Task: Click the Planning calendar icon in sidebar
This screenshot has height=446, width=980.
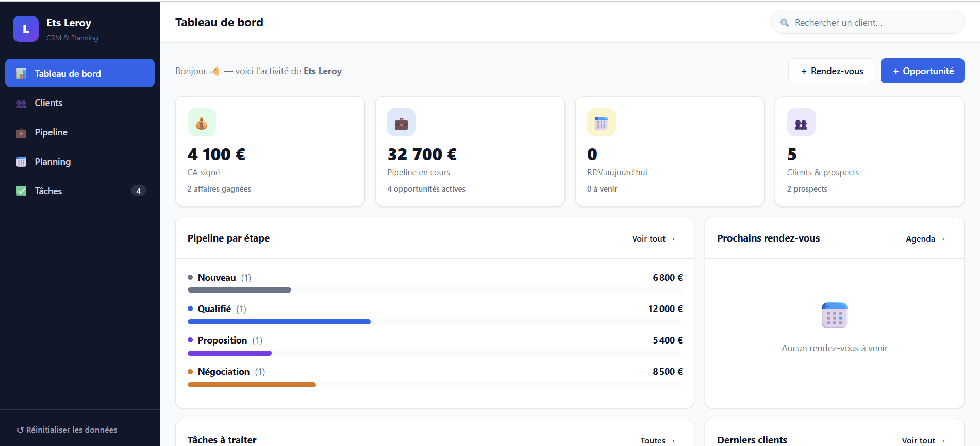Action: 21,162
